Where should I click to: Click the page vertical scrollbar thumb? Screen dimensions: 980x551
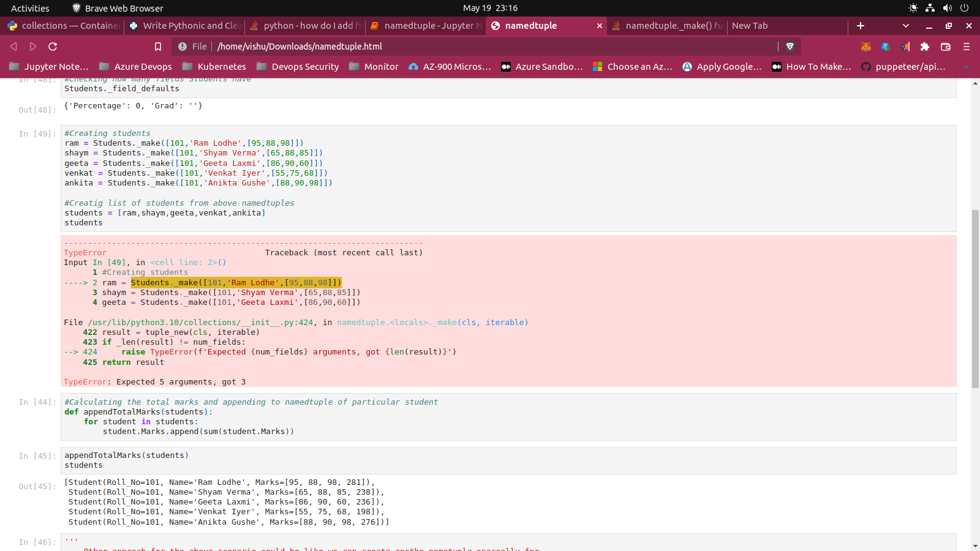975,299
